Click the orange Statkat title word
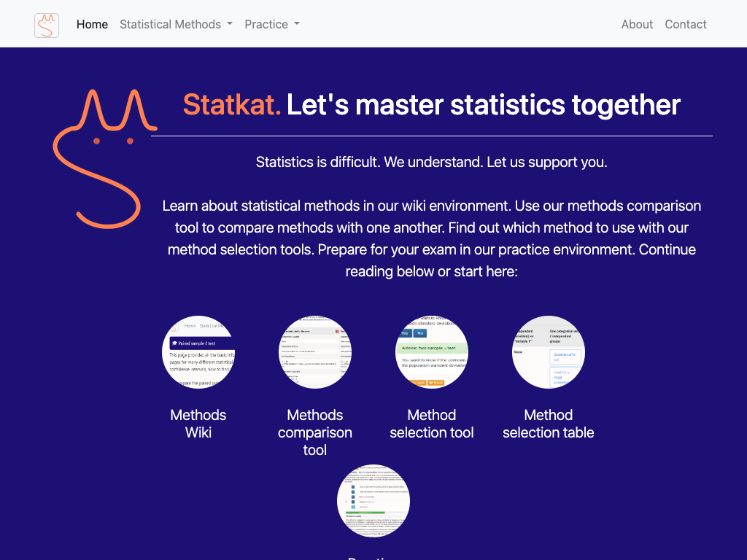This screenshot has width=747, height=560. click(x=232, y=105)
